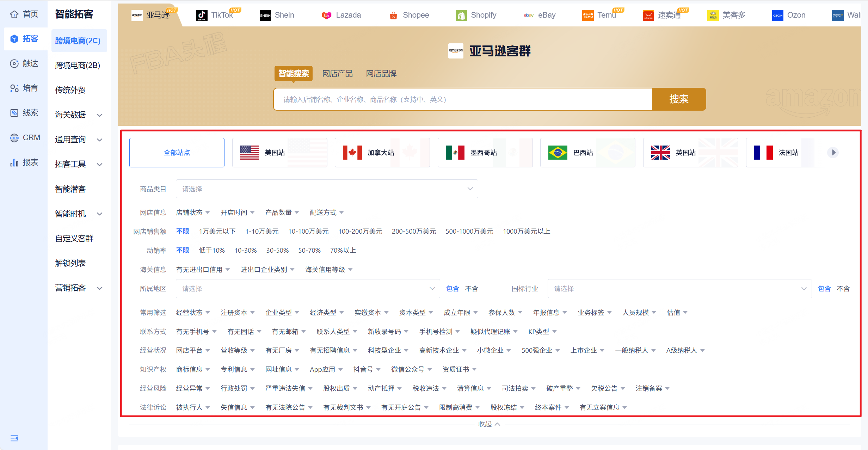Image resolution: width=868 pixels, height=450 pixels.
Task: Select 1-10万美元 sales range option
Action: tap(261, 231)
